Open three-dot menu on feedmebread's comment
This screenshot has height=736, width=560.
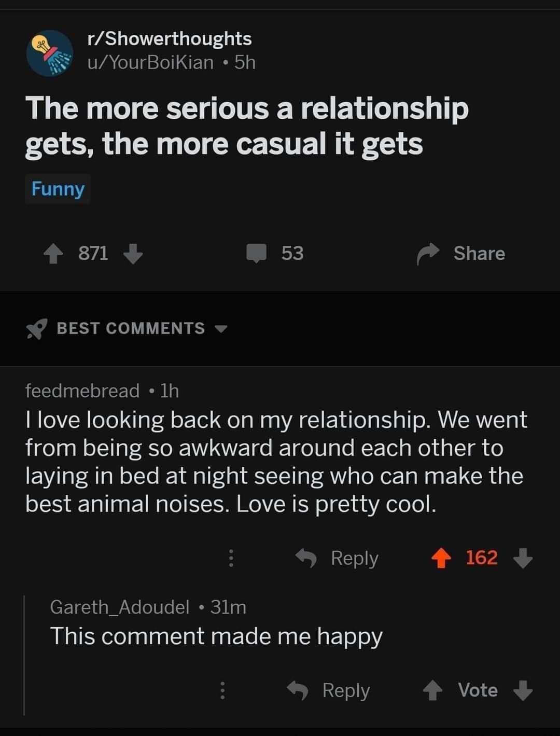pyautogui.click(x=231, y=558)
